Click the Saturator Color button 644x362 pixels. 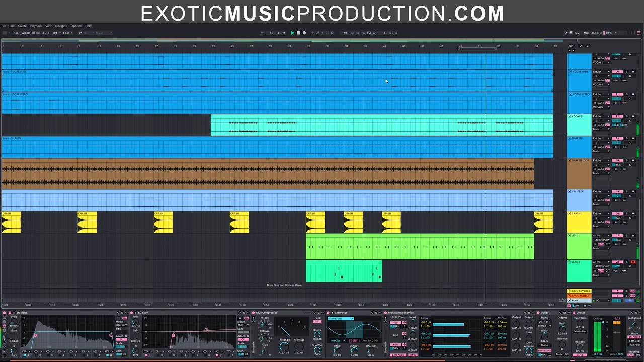pos(354,340)
